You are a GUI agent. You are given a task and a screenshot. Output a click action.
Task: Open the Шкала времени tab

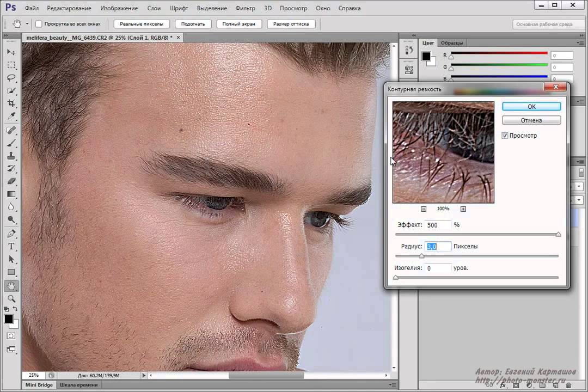(x=78, y=385)
